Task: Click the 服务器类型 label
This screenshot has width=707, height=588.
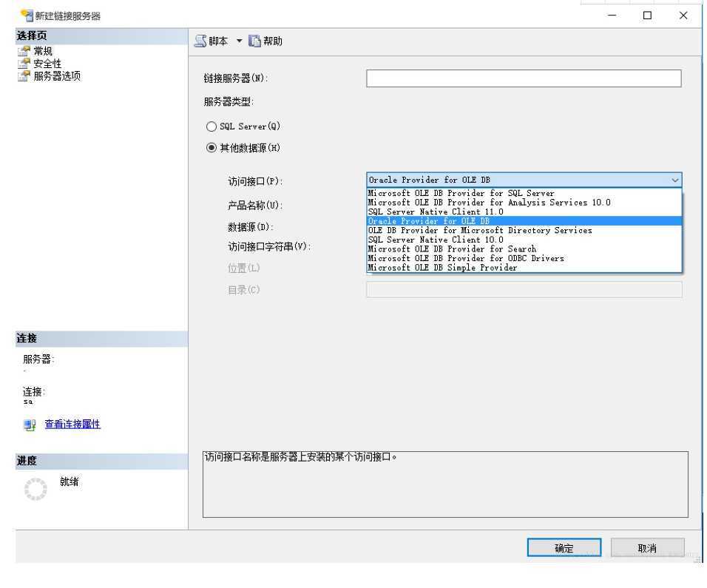Action: pyautogui.click(x=229, y=102)
